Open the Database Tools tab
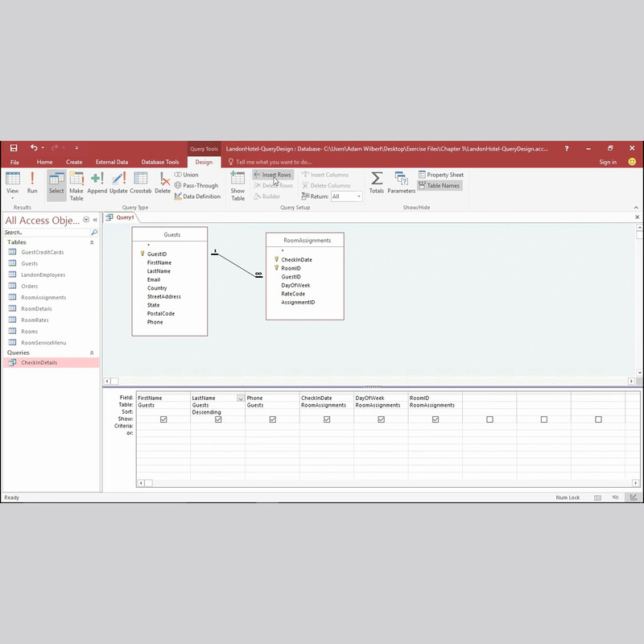The width and height of the screenshot is (644, 644). [160, 162]
